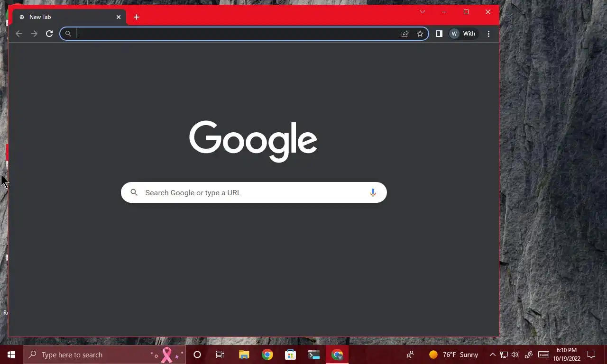The height and width of the screenshot is (364, 607).
Task: Open the volume control tray icon
Action: coord(515,355)
